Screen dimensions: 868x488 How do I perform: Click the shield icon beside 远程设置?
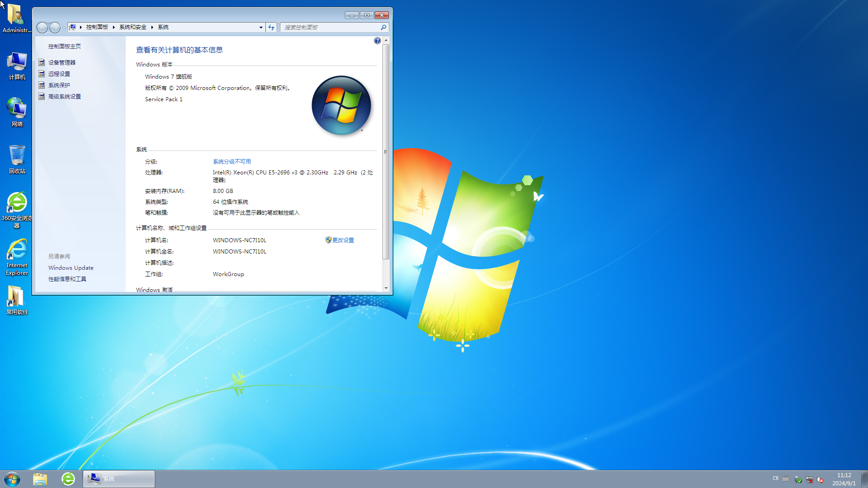pyautogui.click(x=42, y=74)
